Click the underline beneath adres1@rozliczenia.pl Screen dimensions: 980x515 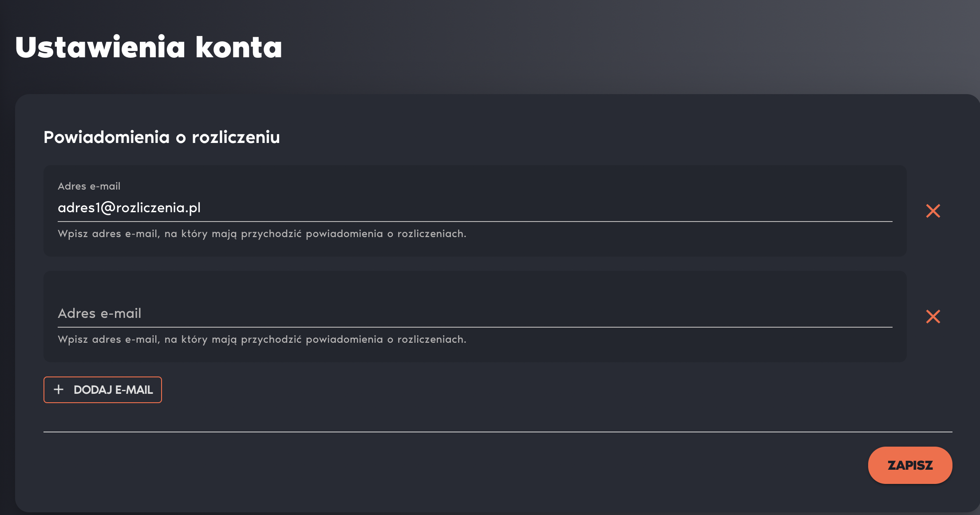point(475,221)
